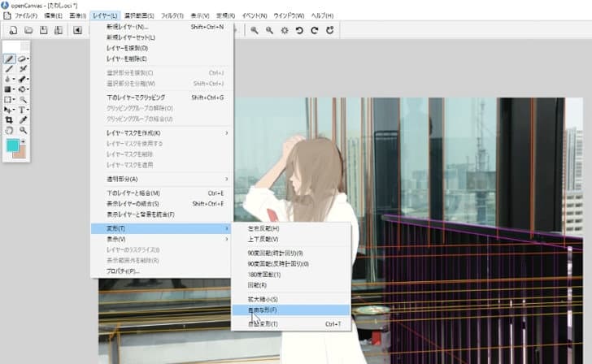Open イベント(N) menu in menu bar
This screenshot has height=364, width=592.
[x=255, y=15]
